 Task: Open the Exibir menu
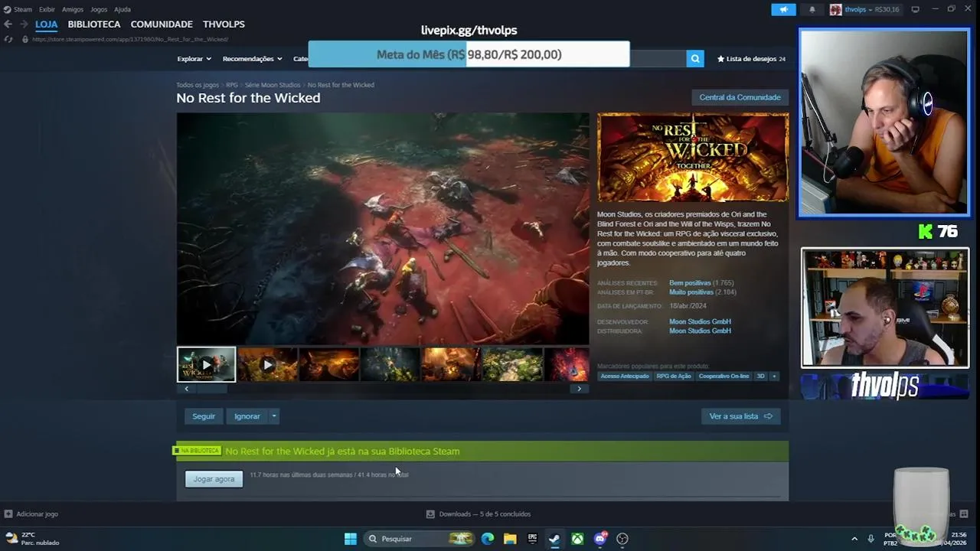coord(47,9)
